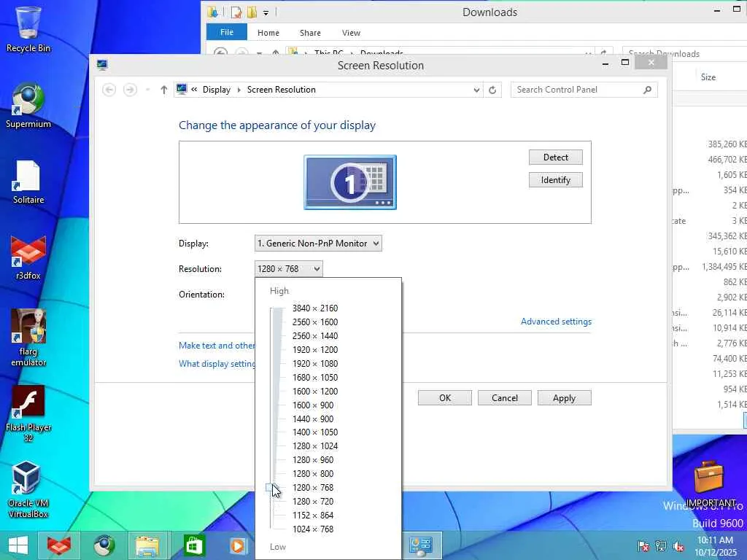Click the network tray icon
The width and height of the screenshot is (747, 560).
click(661, 546)
